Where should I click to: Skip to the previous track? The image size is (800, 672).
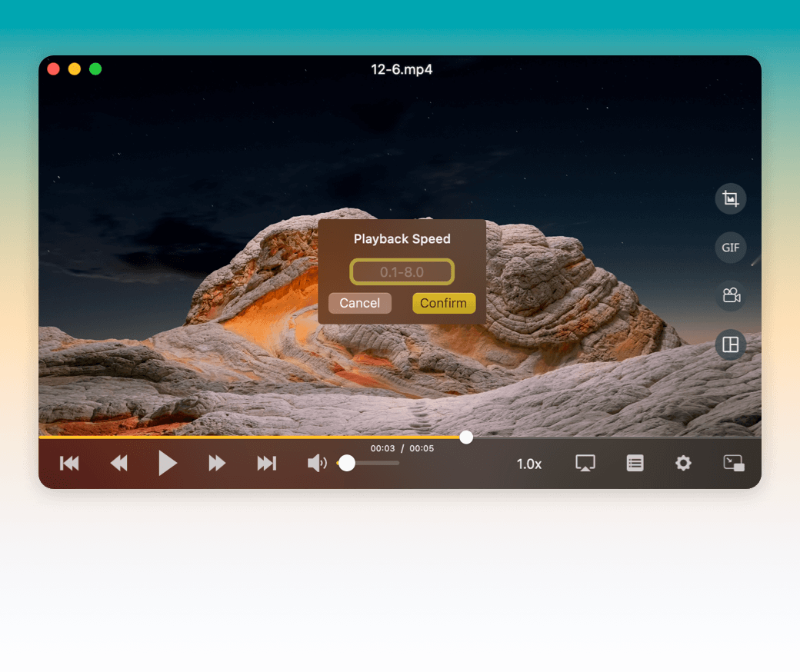(69, 463)
